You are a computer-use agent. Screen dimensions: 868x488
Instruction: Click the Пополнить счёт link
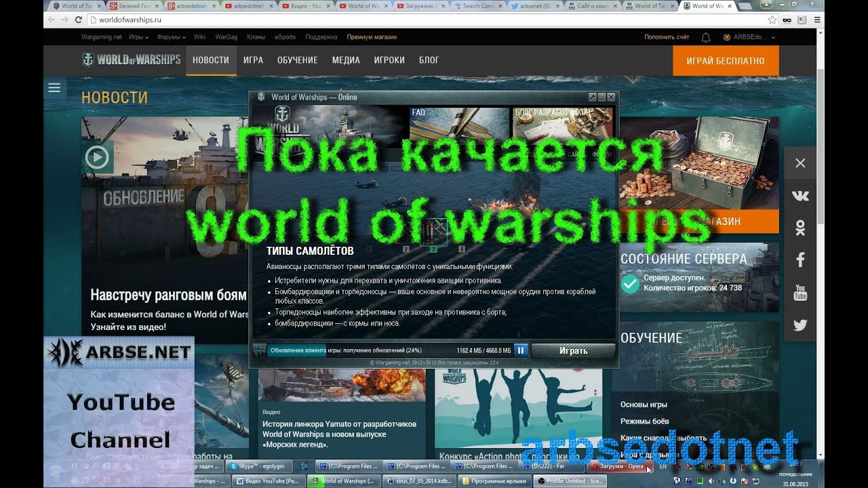pyautogui.click(x=667, y=37)
